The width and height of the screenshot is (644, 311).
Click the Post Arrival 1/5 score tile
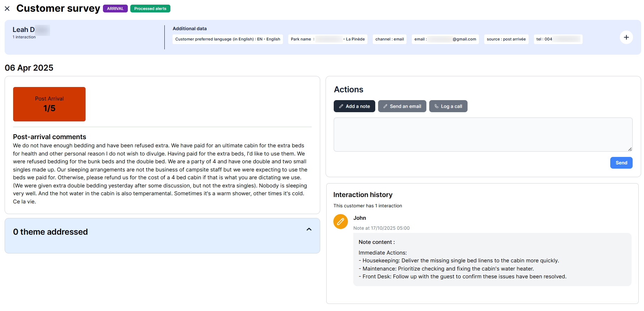pyautogui.click(x=49, y=104)
